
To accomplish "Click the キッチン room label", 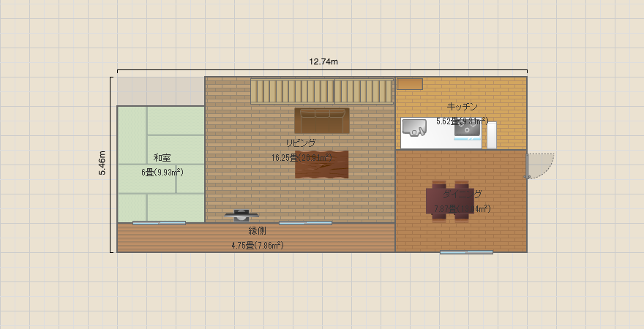I will 462,107.
